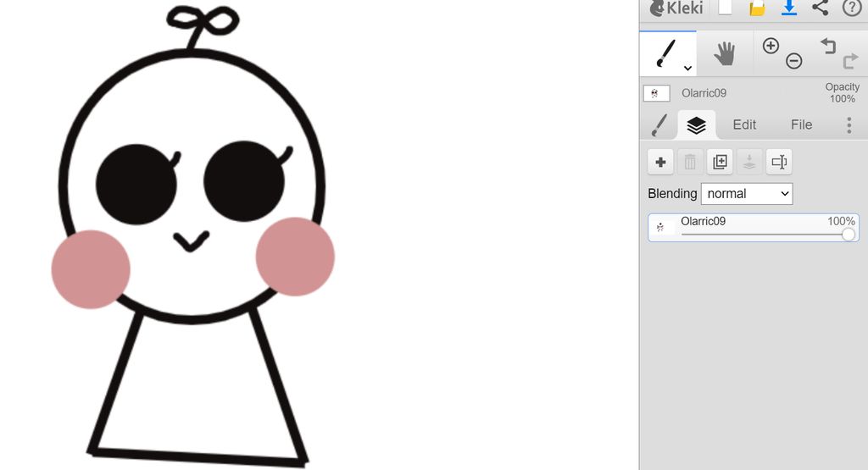
Task: Rename the layer with the text icon
Action: pos(779,162)
